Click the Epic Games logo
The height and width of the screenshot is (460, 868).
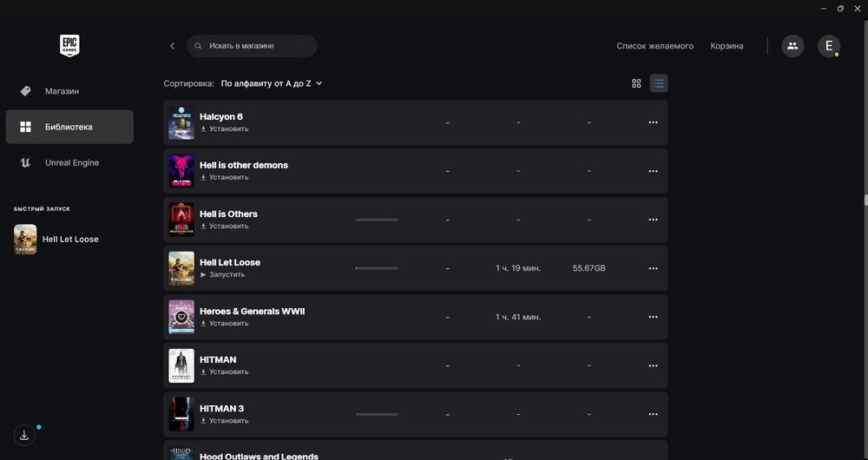pos(69,45)
